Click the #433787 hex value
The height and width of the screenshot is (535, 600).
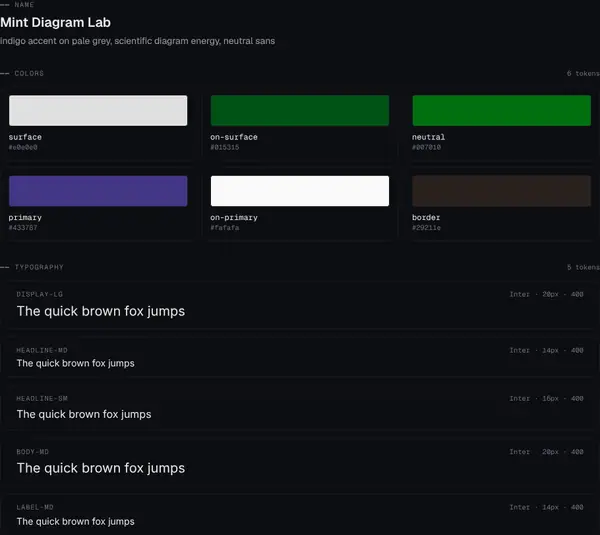tap(23, 228)
